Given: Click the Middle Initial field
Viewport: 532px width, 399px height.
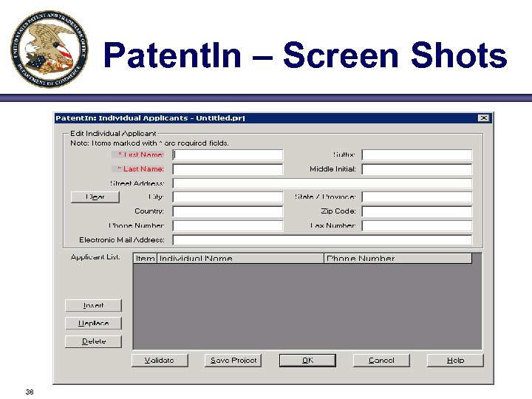Looking at the screenshot, I should click(x=417, y=169).
